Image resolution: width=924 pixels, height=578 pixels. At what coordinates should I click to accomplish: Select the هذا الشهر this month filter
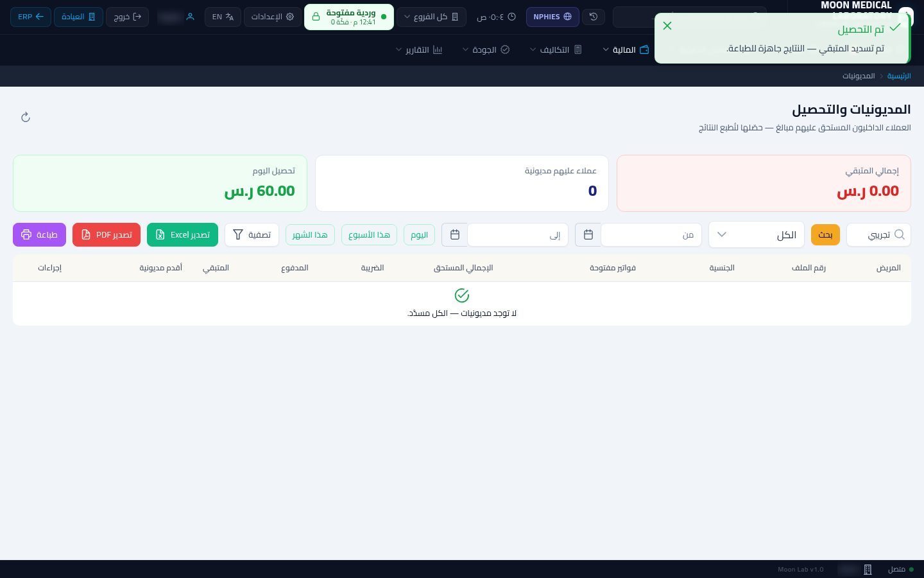(x=310, y=235)
